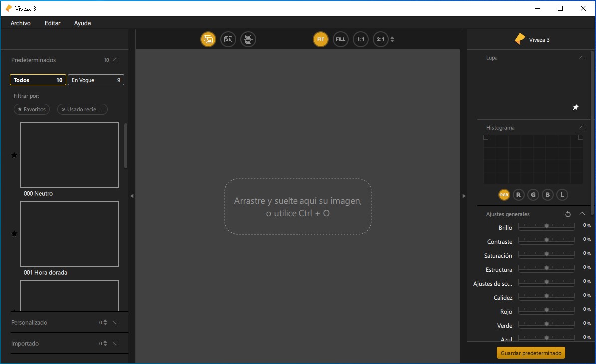Select the 001 Hora dorada preset thumbnail
This screenshot has width=596, height=364.
coord(69,234)
